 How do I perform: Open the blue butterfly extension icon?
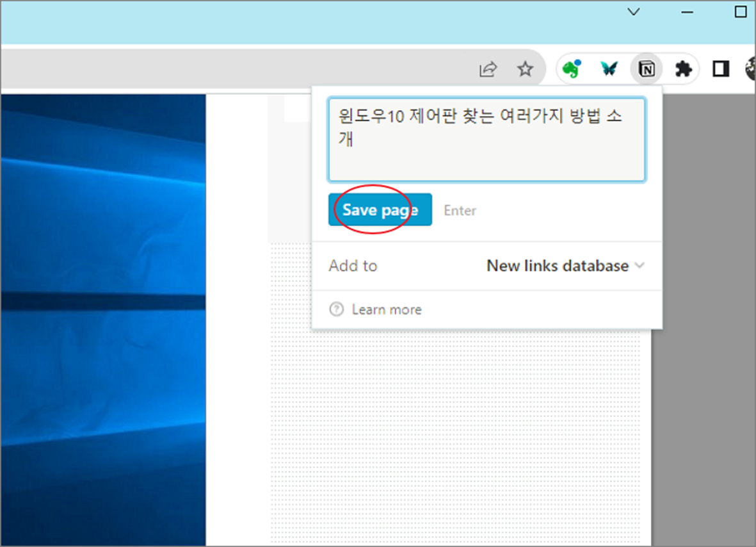(609, 69)
